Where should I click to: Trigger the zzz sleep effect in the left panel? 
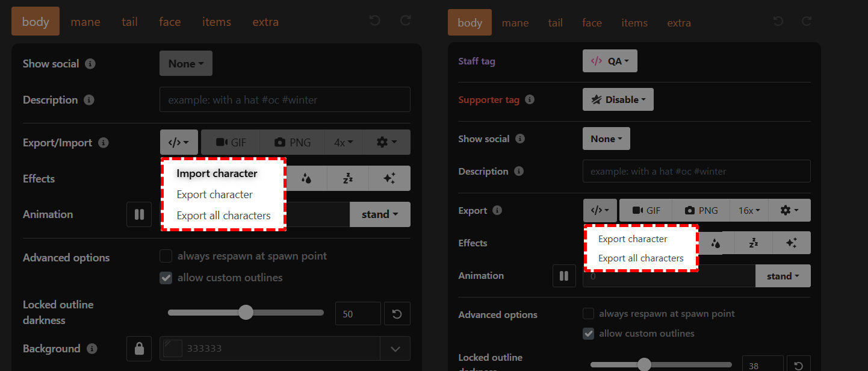point(348,178)
